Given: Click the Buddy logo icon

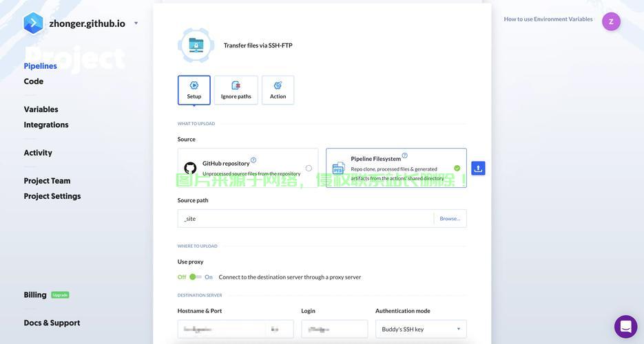Looking at the screenshot, I should tap(33, 23).
